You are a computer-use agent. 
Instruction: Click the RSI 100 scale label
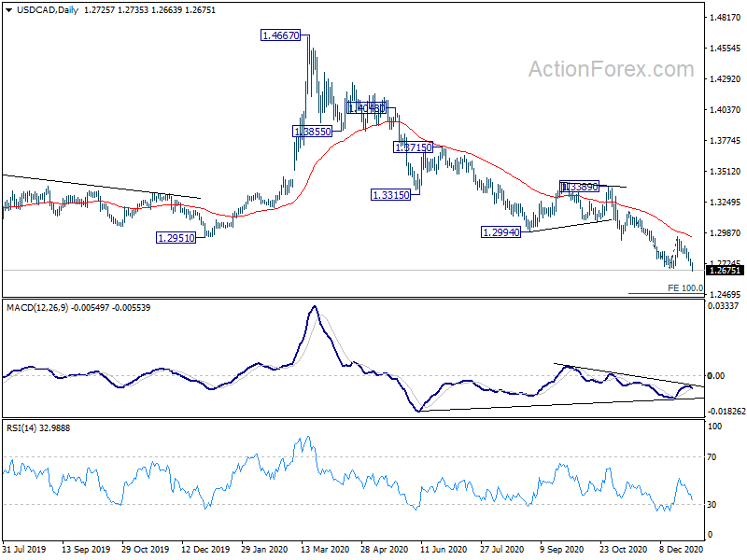714,427
